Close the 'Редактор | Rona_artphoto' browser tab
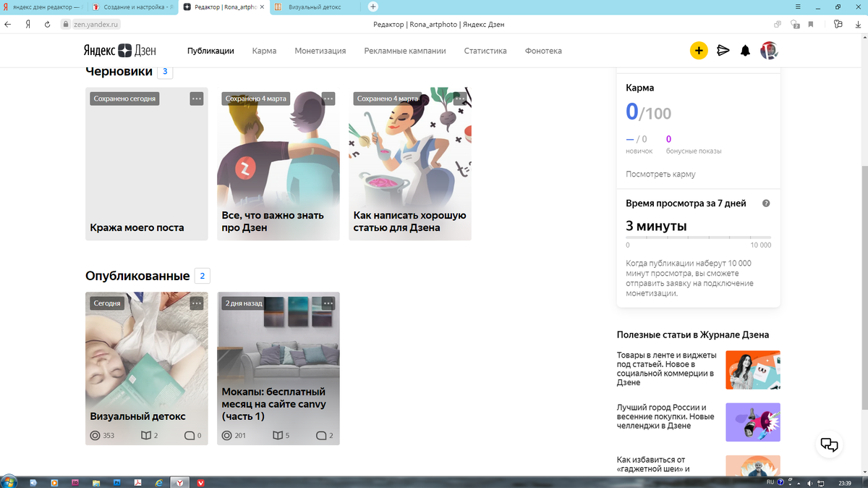868x488 pixels. tap(262, 7)
